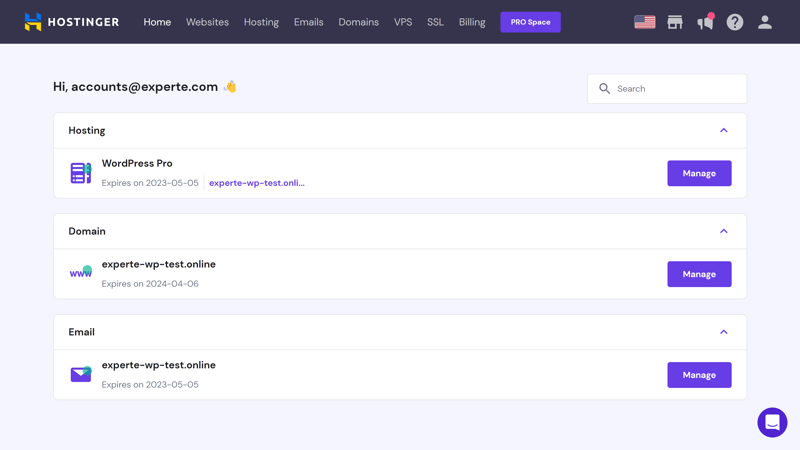Image resolution: width=800 pixels, height=450 pixels.
Task: Open the US flag language selector
Action: pos(645,22)
